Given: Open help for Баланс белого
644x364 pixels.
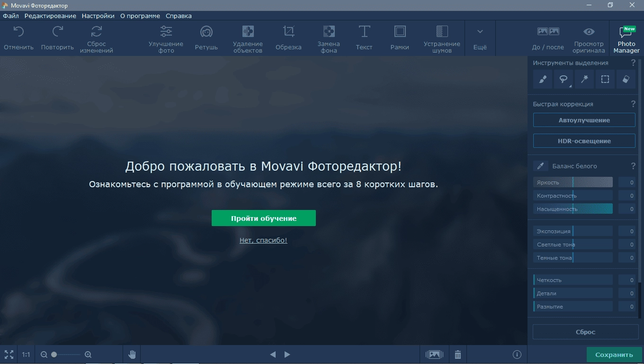Looking at the screenshot, I should tap(633, 166).
